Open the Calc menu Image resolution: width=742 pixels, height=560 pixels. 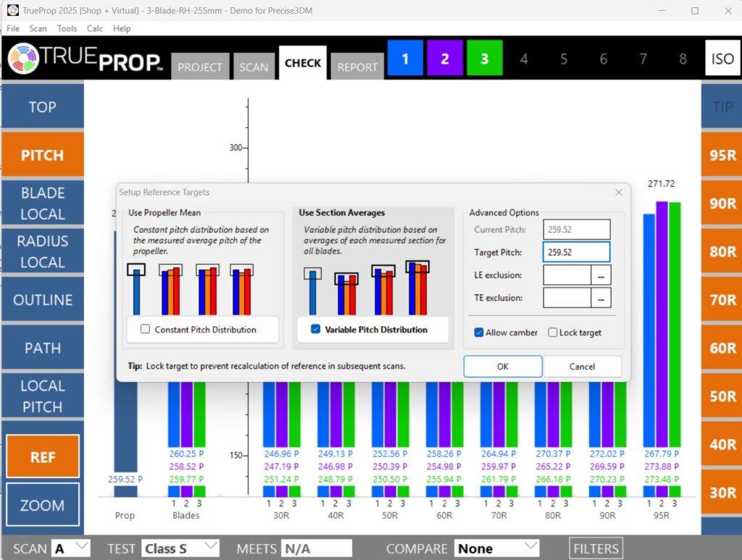tap(94, 28)
